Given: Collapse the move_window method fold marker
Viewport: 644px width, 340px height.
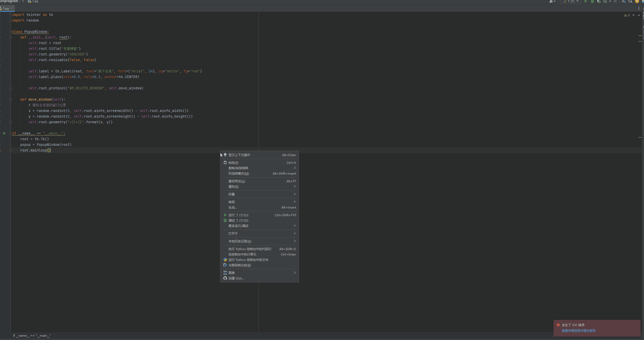Looking at the screenshot, I should click(x=11, y=100).
